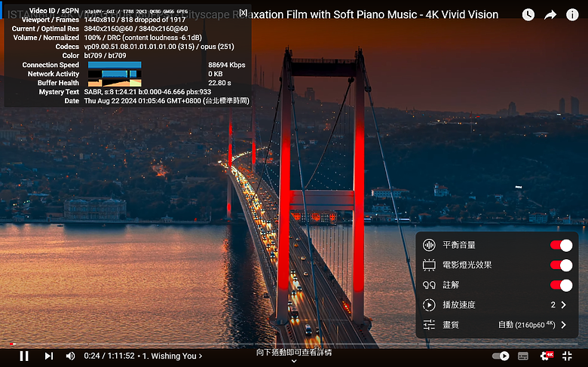Toggle subtitles captions button
The width and height of the screenshot is (588, 367).
(522, 356)
